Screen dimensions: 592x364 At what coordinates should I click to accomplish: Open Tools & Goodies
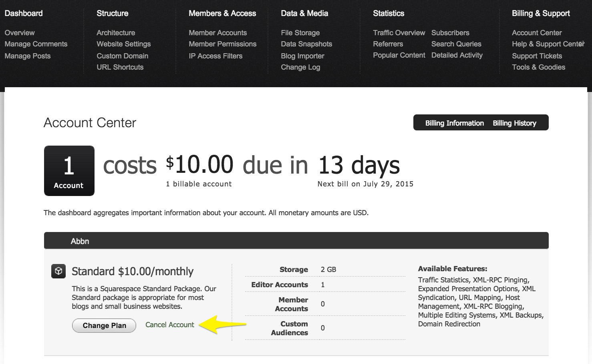click(538, 67)
